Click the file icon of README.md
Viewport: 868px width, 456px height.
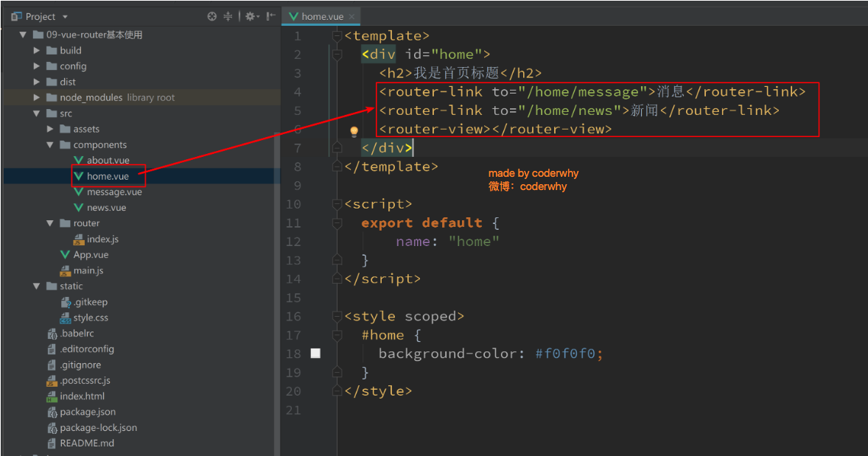click(52, 443)
